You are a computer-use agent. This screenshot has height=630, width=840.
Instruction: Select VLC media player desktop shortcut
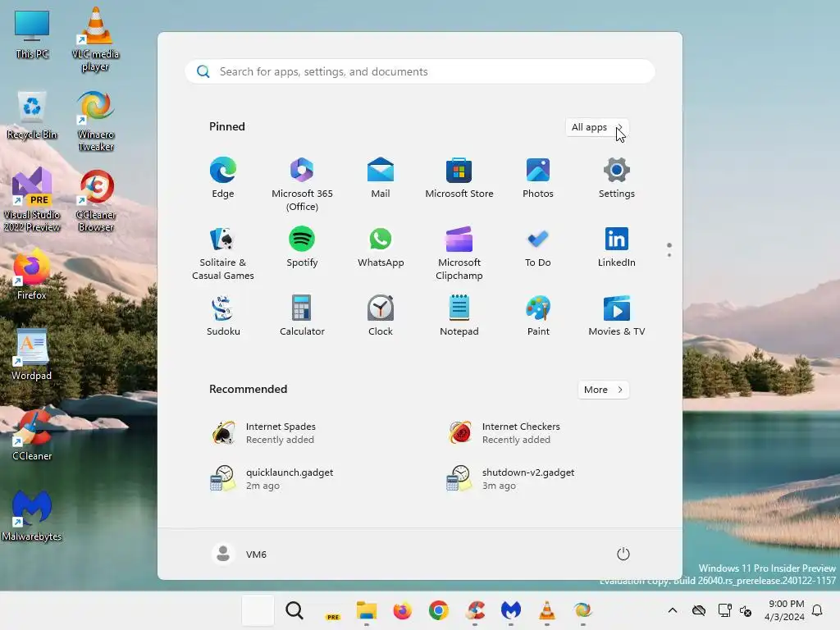(95, 39)
